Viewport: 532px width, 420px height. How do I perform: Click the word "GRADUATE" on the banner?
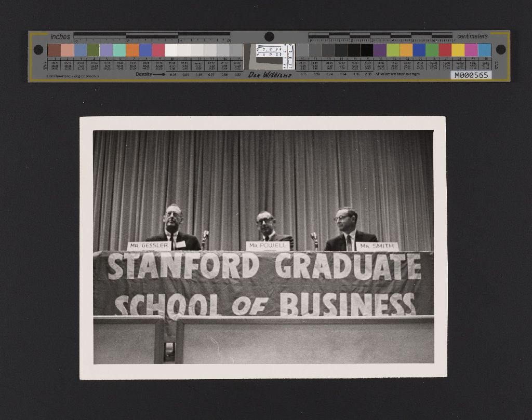point(348,266)
